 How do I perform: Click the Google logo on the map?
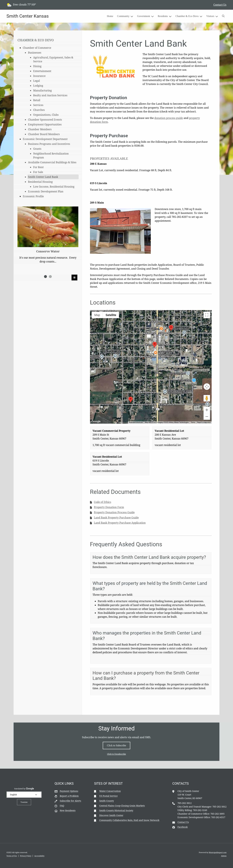[x=96, y=421]
